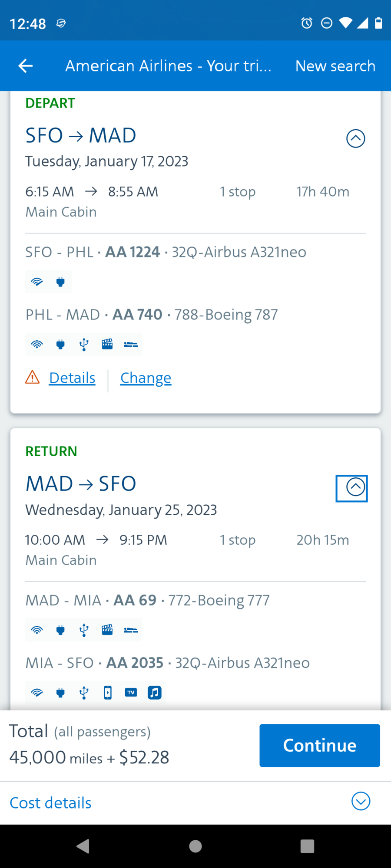Tap the USB icon for AA 740
This screenshot has height=868, width=391.
click(84, 345)
